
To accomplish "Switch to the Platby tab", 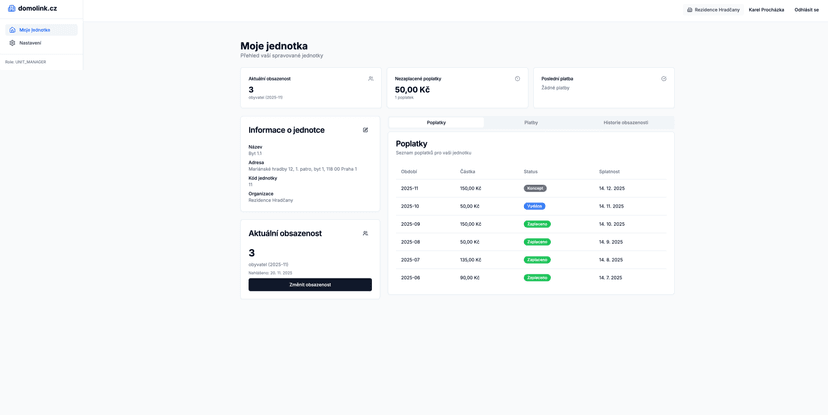I will 531,123.
